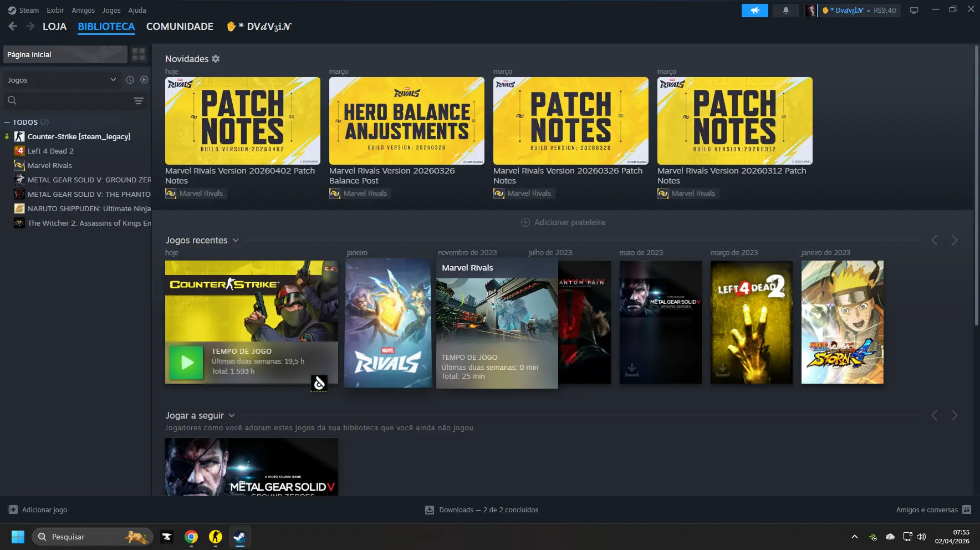Go back with the left arrow
The width and height of the screenshot is (980, 550).
pyautogui.click(x=13, y=26)
